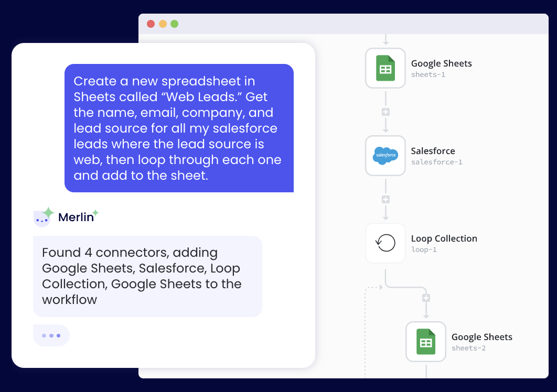Image resolution: width=557 pixels, height=392 pixels.
Task: Click the 'sheets-2' node id text
Action: coord(468,348)
